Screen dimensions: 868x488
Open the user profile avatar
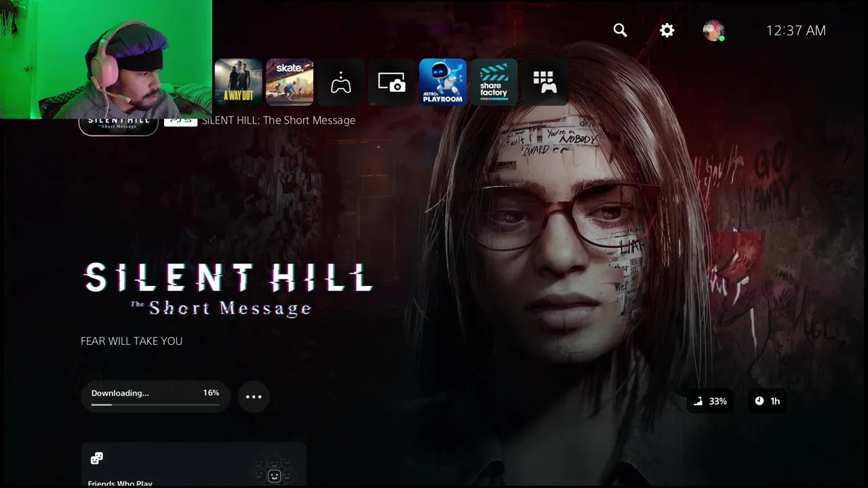point(713,30)
